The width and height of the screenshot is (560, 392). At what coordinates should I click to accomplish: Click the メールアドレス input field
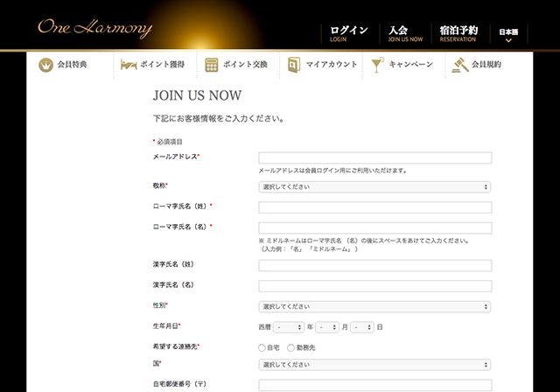[374, 158]
